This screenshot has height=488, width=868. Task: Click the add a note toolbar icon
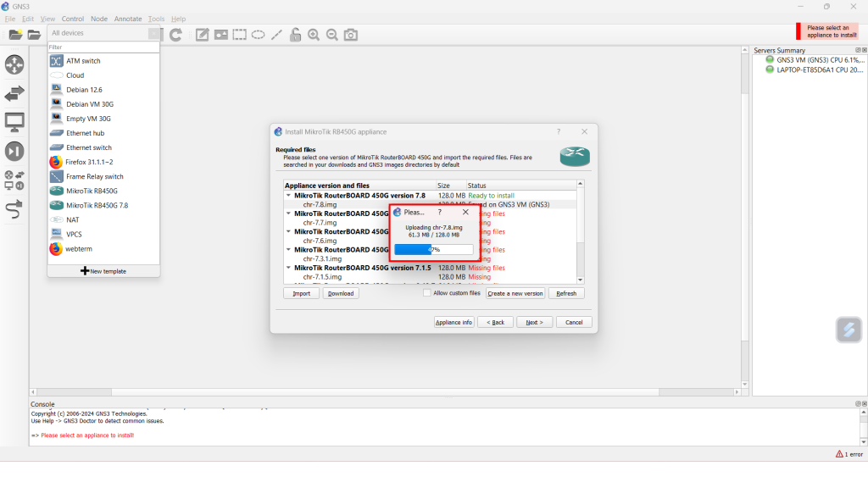click(203, 35)
